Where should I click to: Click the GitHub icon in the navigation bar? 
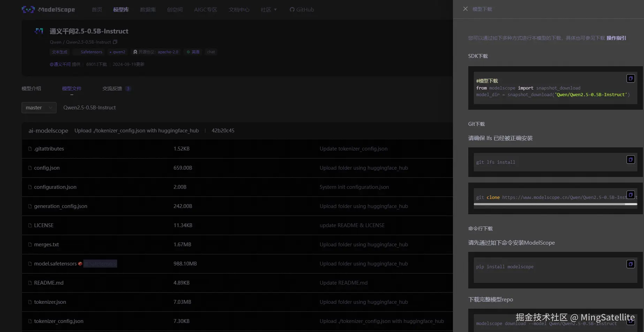coord(292,10)
